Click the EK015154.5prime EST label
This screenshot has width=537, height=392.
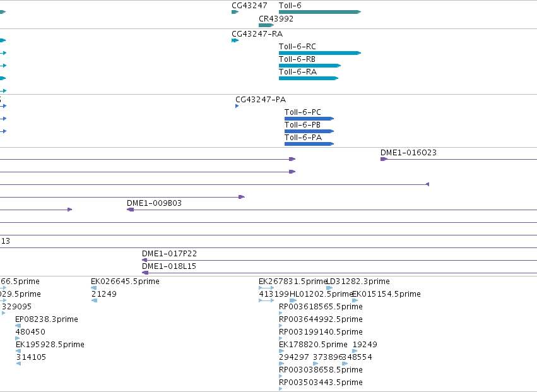coord(386,294)
